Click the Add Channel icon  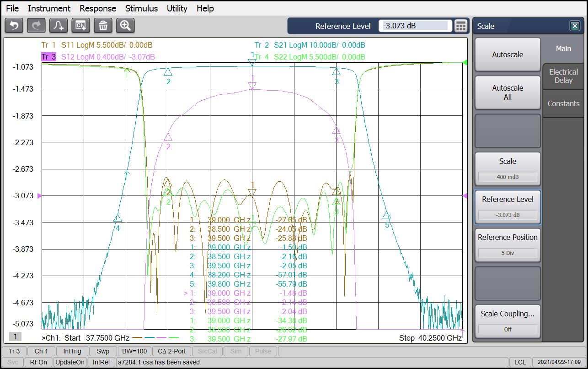tap(80, 26)
